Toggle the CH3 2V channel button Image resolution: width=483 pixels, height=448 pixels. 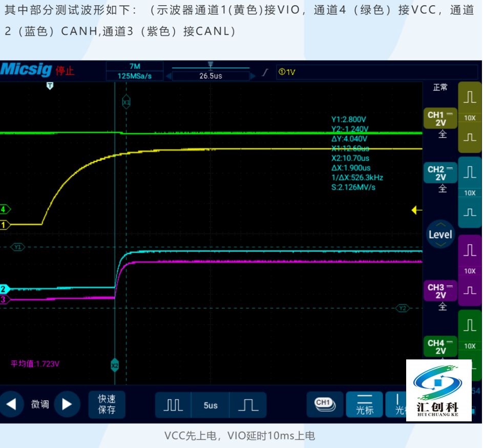(440, 291)
